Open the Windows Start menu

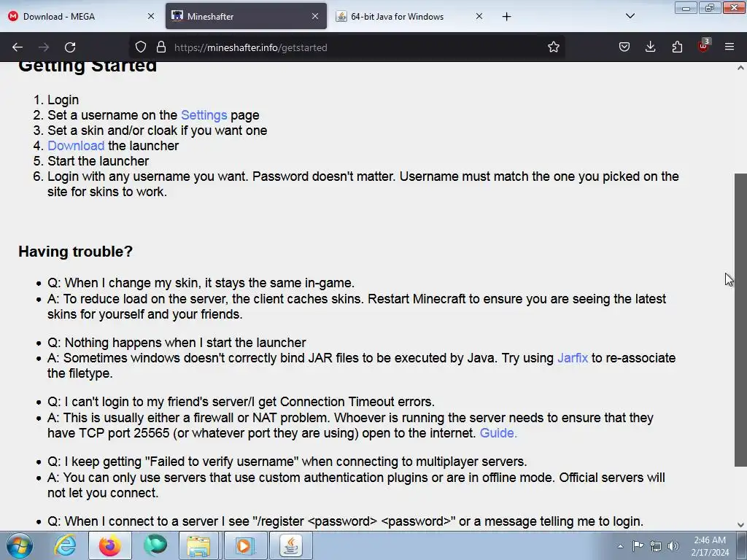19,545
